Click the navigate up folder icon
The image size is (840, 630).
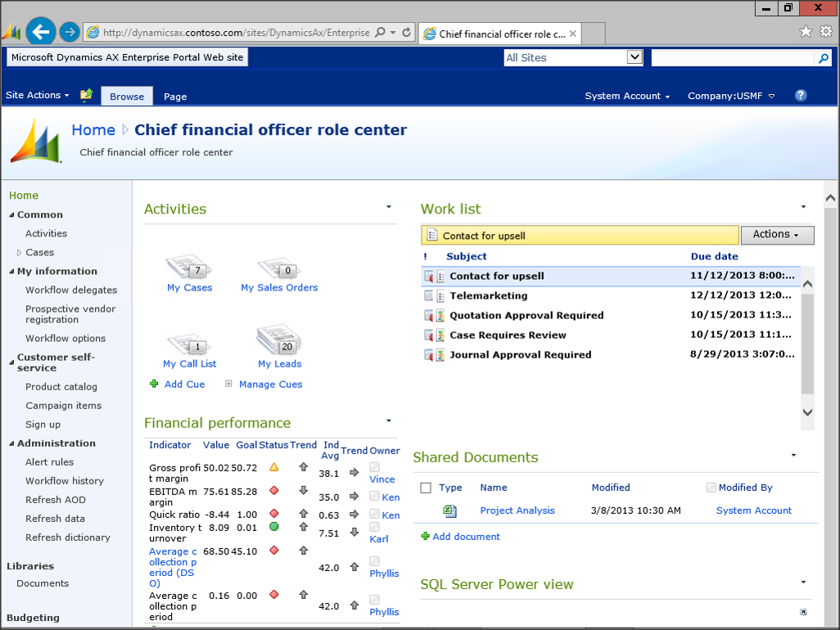(86, 95)
